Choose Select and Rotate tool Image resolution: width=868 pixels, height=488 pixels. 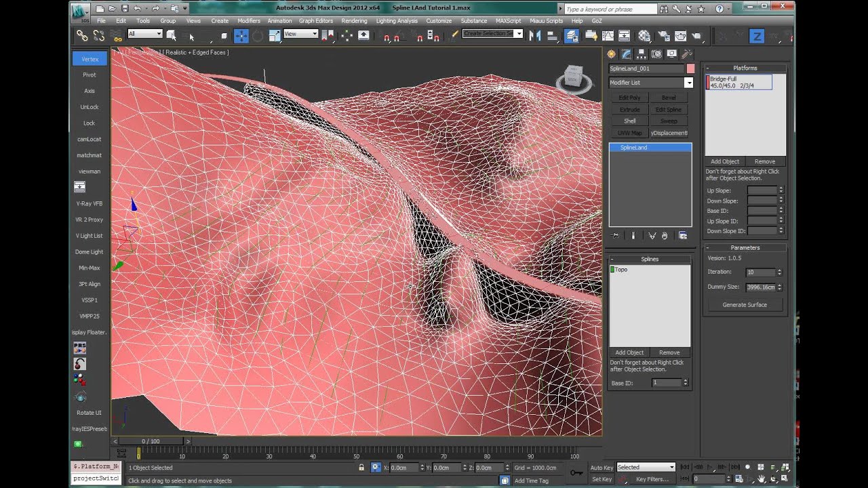pyautogui.click(x=258, y=35)
